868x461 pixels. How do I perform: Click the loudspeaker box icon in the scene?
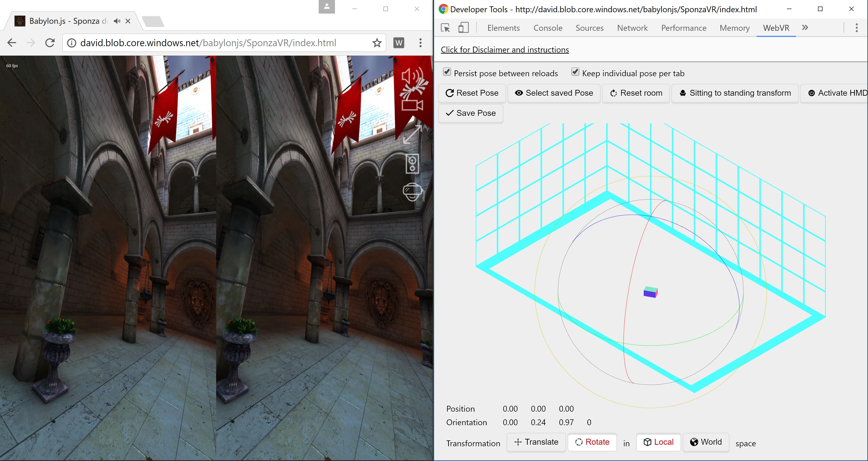[412, 163]
